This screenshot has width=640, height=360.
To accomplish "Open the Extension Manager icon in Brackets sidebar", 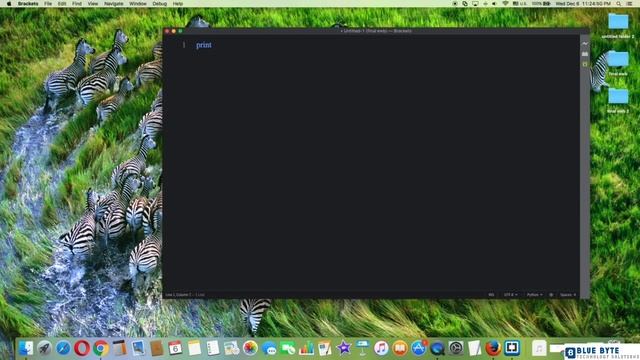I will (585, 54).
